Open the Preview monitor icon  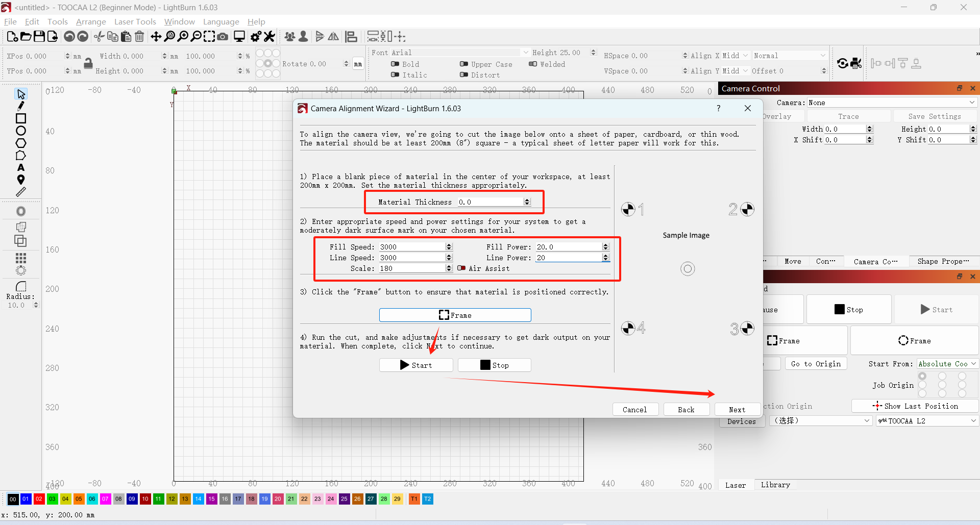coord(239,36)
